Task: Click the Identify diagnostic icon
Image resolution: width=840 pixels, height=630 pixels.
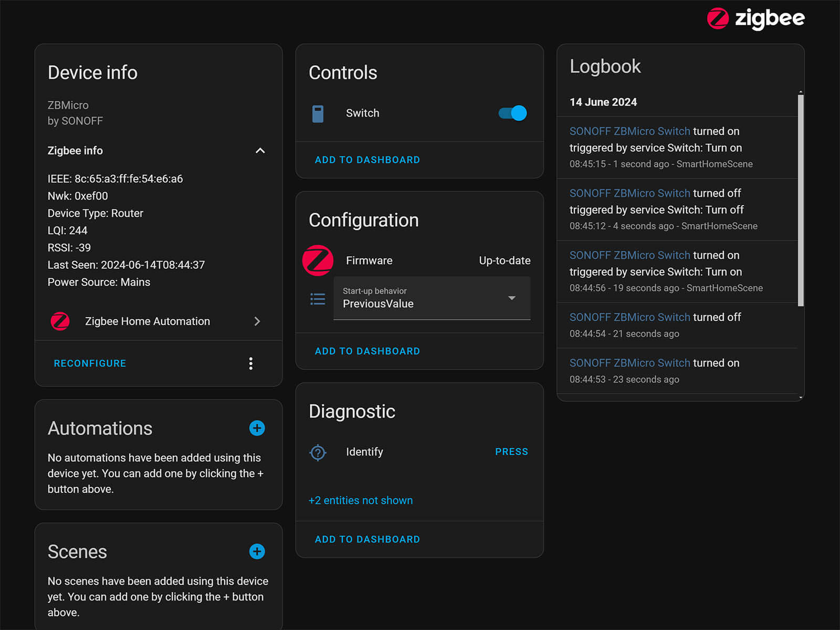Action: [318, 452]
